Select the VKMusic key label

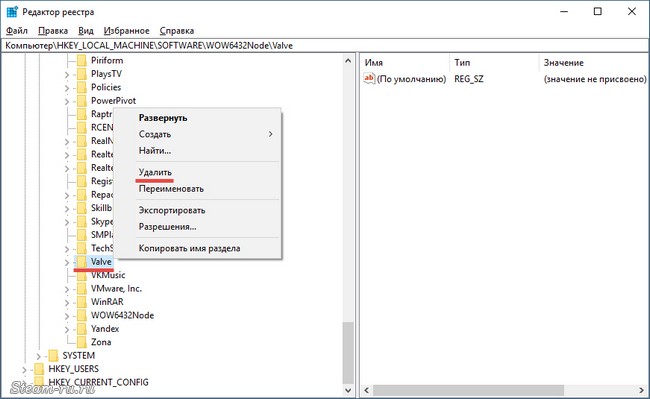108,275
